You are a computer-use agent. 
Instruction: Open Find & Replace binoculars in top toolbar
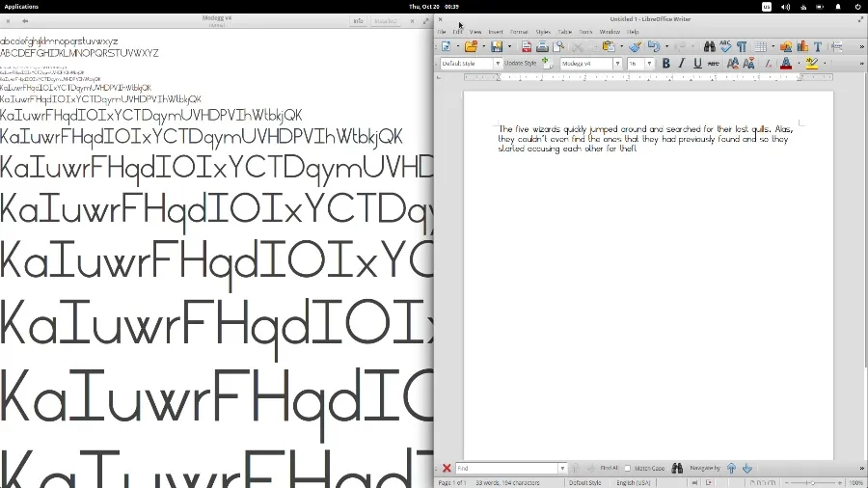point(709,46)
